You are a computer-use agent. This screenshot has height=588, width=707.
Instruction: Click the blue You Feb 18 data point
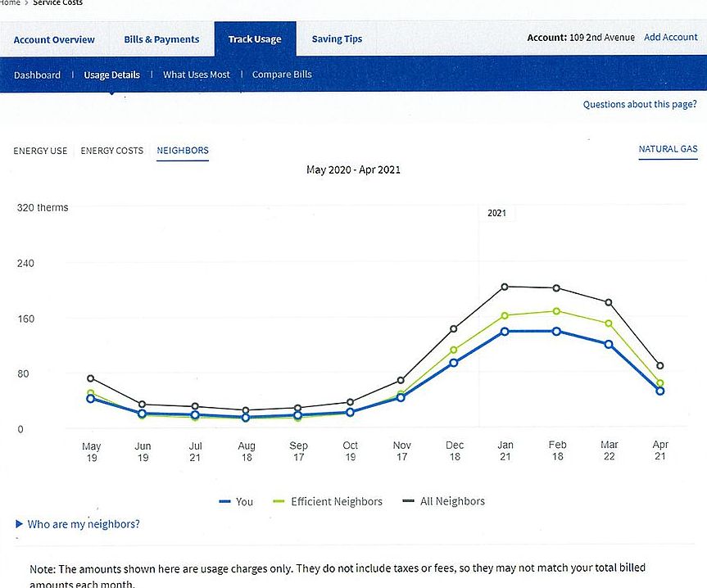coord(556,332)
